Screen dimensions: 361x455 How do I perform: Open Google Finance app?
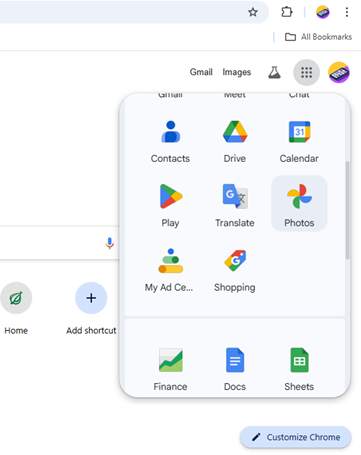tap(170, 369)
